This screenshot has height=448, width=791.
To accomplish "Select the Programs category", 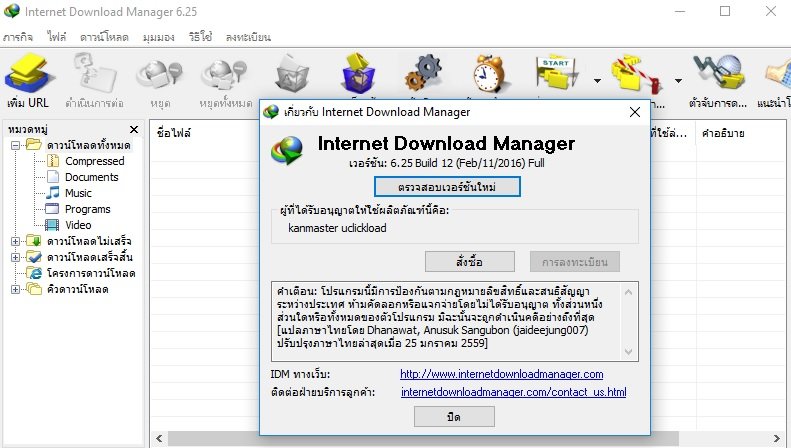I will [x=87, y=209].
